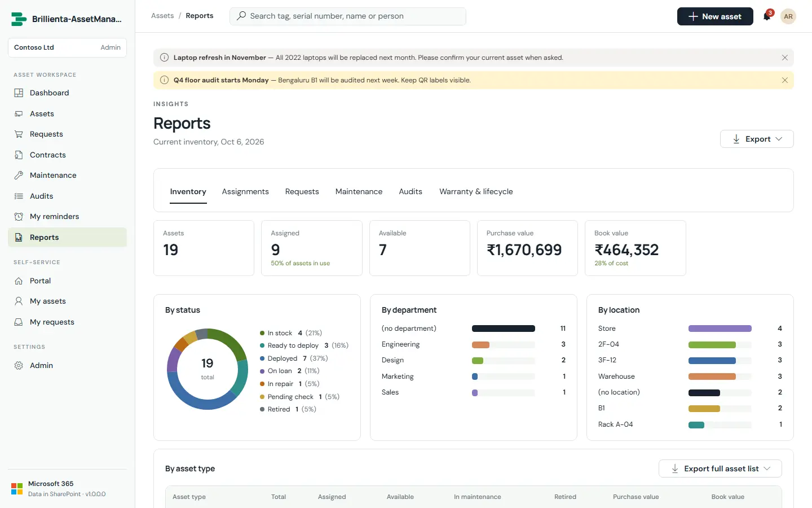Image resolution: width=812 pixels, height=508 pixels.
Task: Click the New asset button
Action: tap(715, 16)
